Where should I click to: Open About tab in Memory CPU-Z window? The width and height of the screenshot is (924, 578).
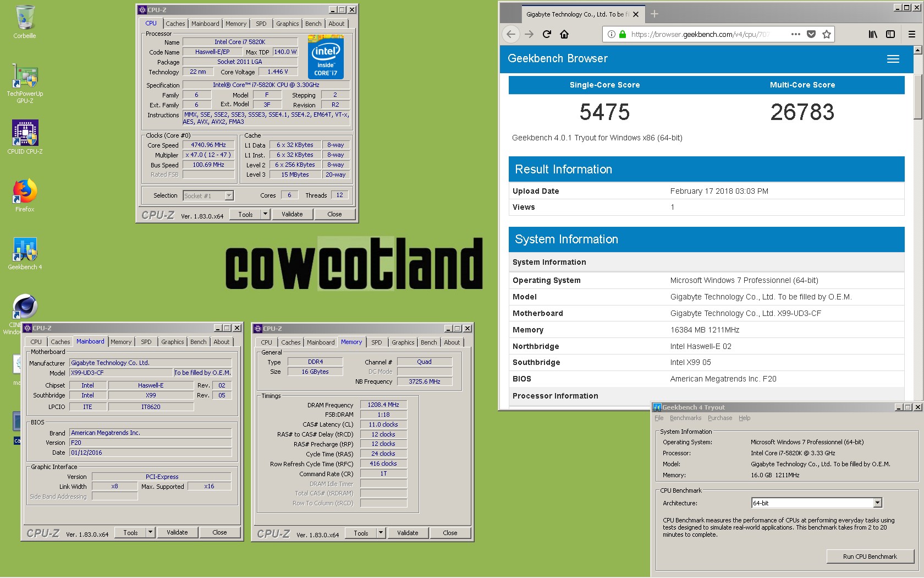click(x=452, y=342)
